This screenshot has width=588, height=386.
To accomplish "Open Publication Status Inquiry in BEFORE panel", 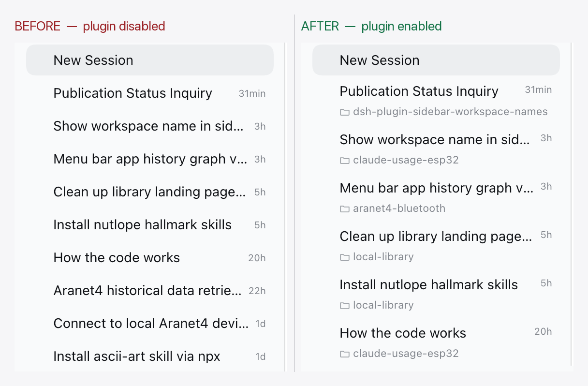I will pyautogui.click(x=150, y=93).
